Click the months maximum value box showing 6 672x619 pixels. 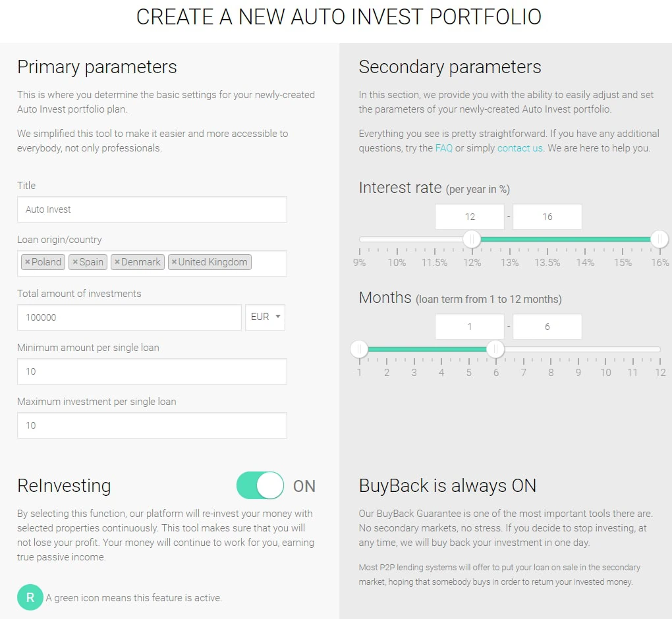(547, 327)
